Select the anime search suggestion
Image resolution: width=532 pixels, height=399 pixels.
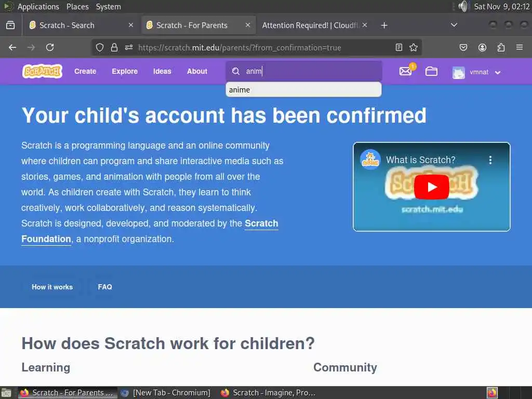[303, 90]
